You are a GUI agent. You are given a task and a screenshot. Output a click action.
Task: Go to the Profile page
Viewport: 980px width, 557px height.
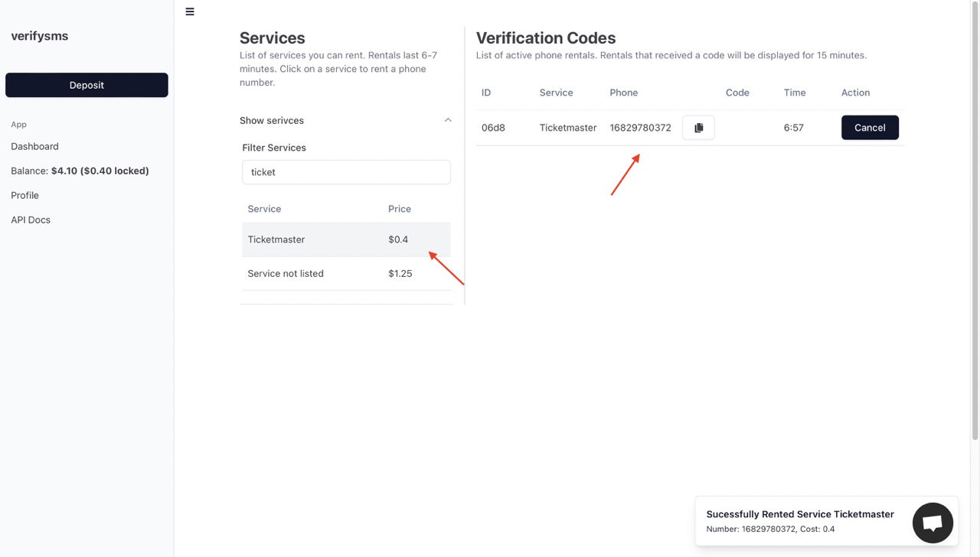24,195
